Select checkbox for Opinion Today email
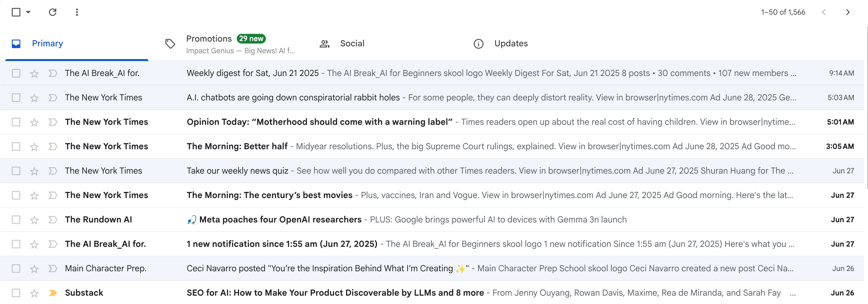868x304 pixels. pyautogui.click(x=16, y=122)
